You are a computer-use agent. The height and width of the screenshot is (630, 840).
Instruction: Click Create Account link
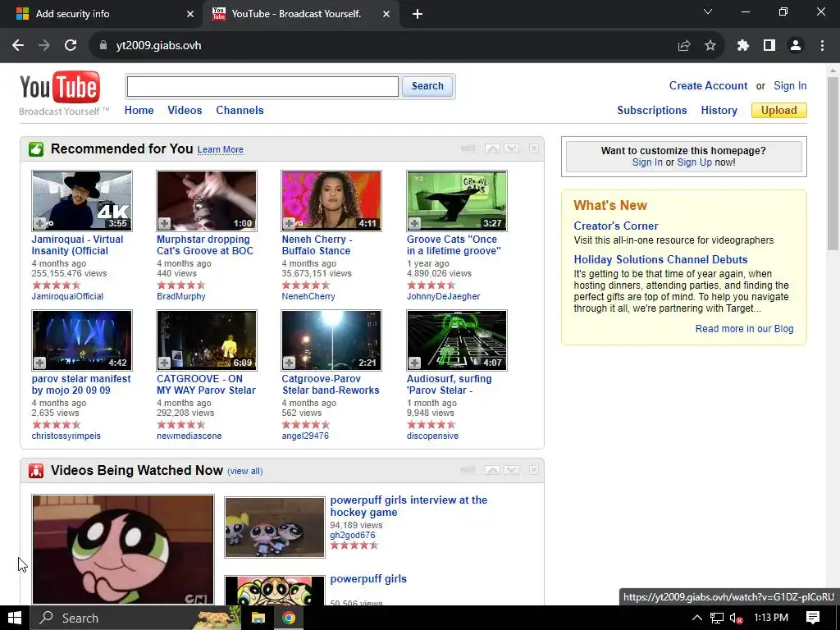pyautogui.click(x=708, y=85)
